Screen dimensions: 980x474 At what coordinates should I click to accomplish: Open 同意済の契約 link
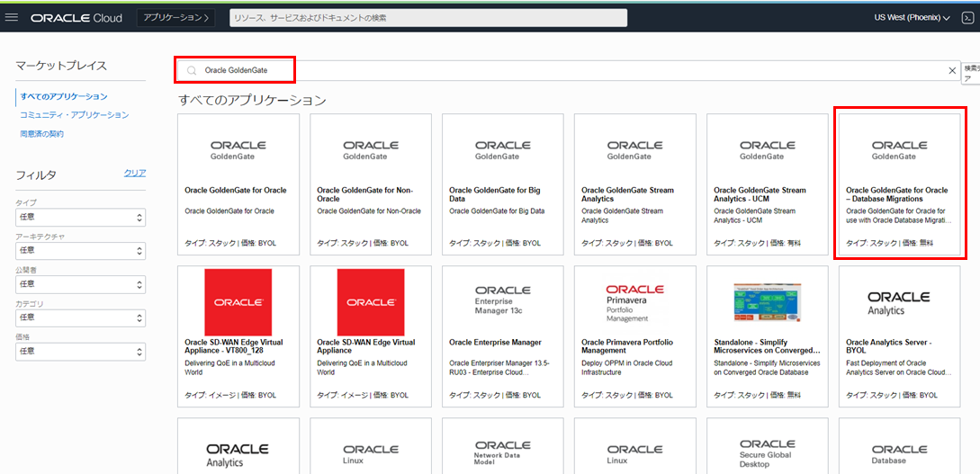tap(42, 134)
